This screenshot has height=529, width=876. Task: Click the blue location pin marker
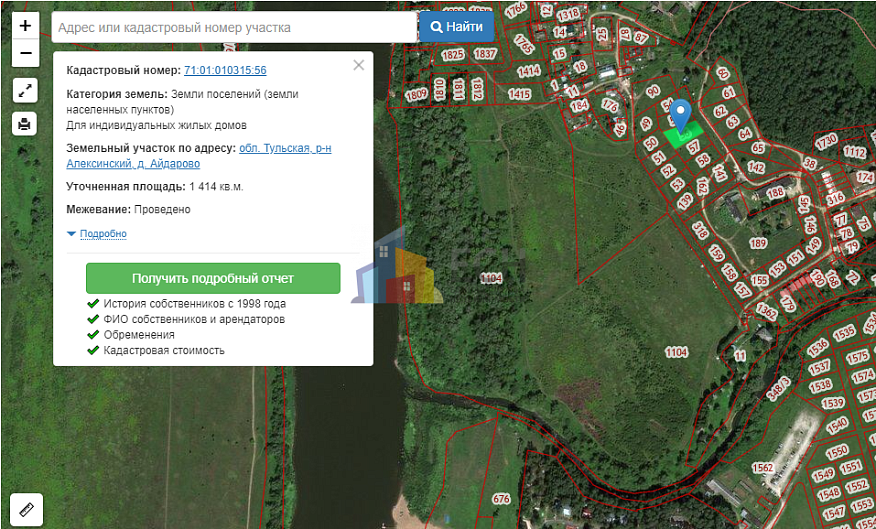click(680, 116)
